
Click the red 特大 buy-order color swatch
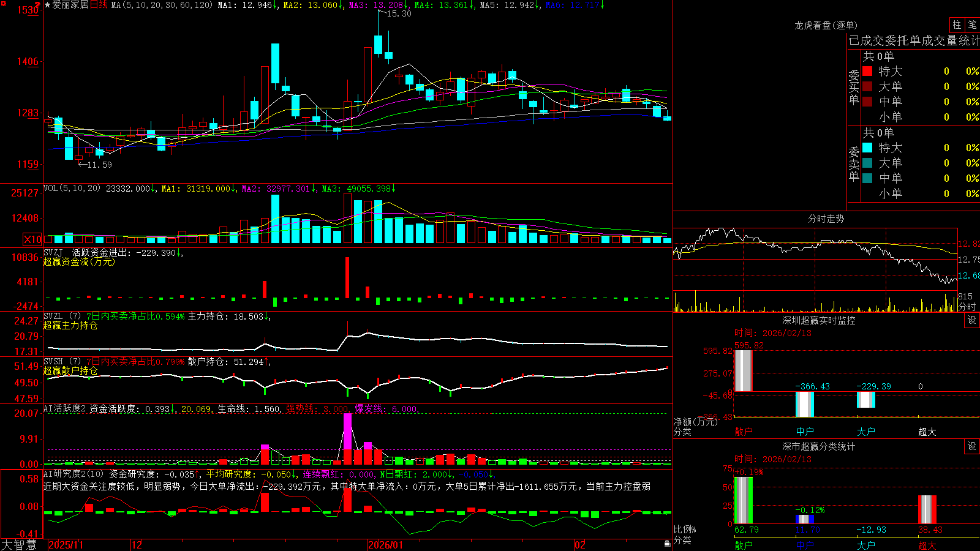click(867, 71)
